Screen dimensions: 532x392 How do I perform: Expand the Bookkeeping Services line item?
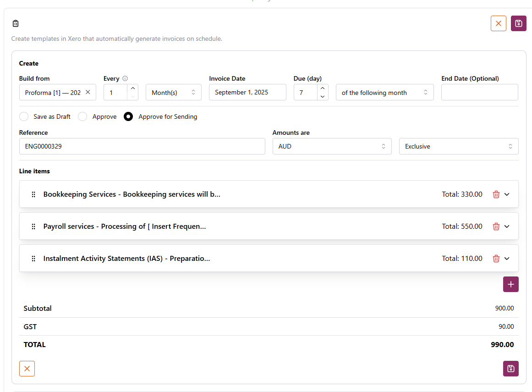tap(507, 194)
